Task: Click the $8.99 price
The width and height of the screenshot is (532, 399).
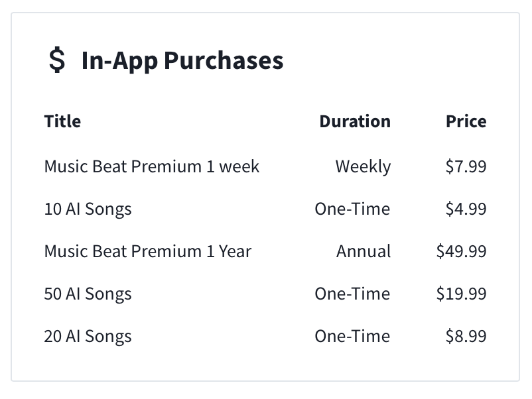Action: tap(466, 336)
